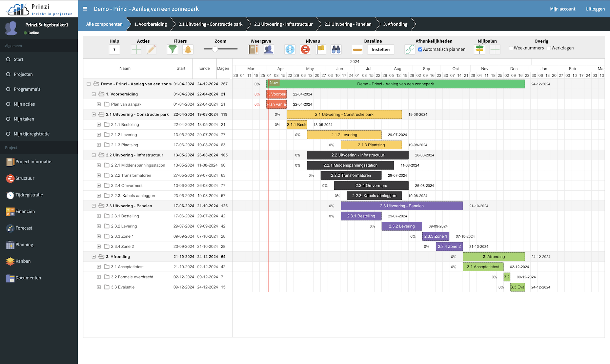The image size is (610, 364).
Task: Click the signpost milestone icon
Action: tap(480, 49)
